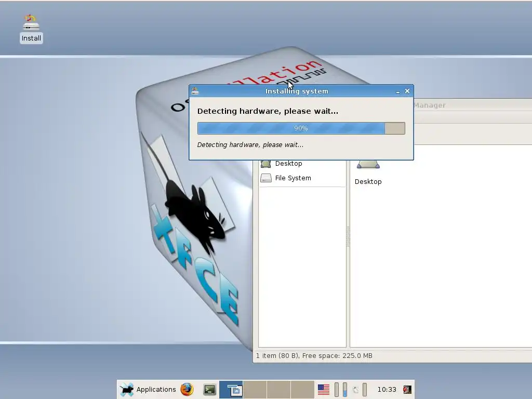This screenshot has height=399, width=532.
Task: Click the file manager status bar free space text
Action: point(337,355)
